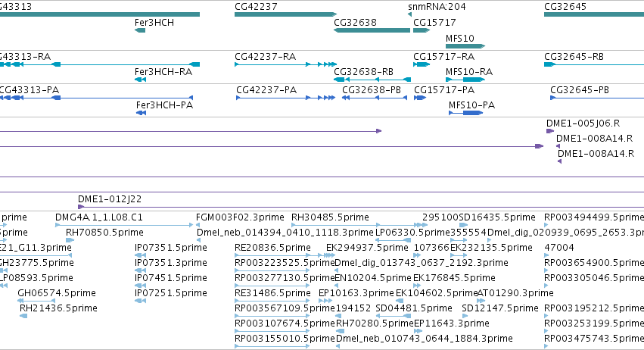Screen dimensions: 644x350
Task: Click the Dmel_neb_010743_0644_1884.3prime EST label
Action: pos(425,339)
